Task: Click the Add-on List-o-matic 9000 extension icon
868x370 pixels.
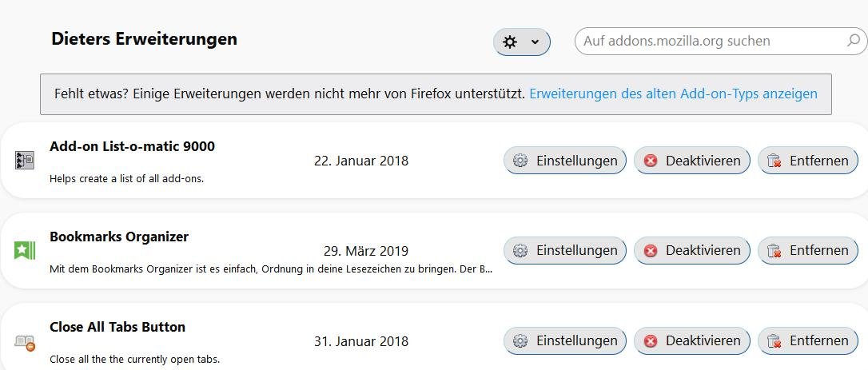Action: pos(24,161)
